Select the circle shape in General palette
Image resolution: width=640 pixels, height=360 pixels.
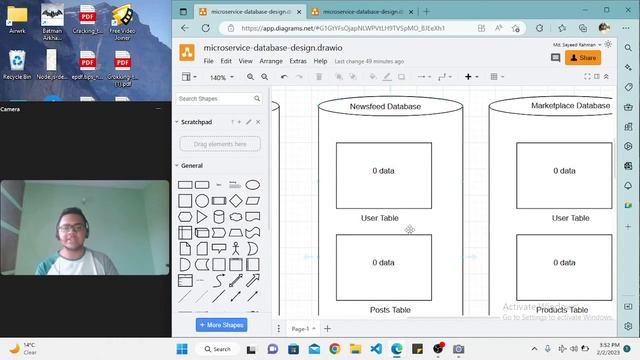click(202, 201)
